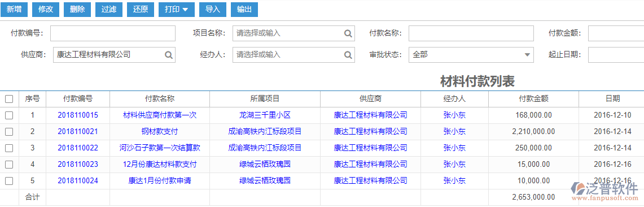Open 绿城云栖玫瑰园 link in row 5
Viewport: 644px width, 207px height.
tap(265, 180)
